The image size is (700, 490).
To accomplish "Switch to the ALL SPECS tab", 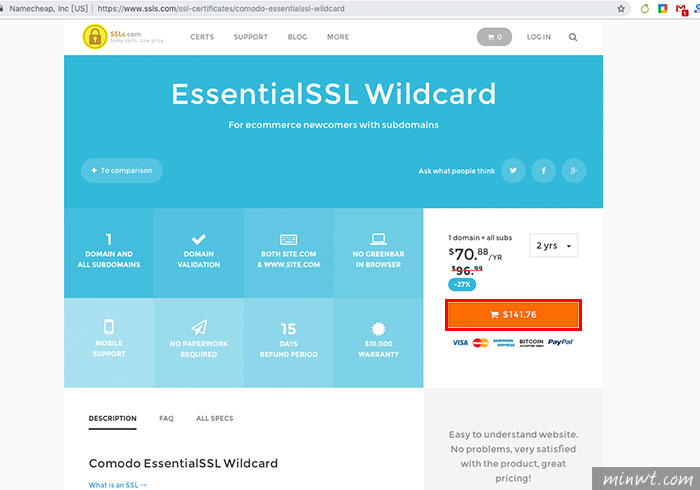I will pyautogui.click(x=215, y=418).
